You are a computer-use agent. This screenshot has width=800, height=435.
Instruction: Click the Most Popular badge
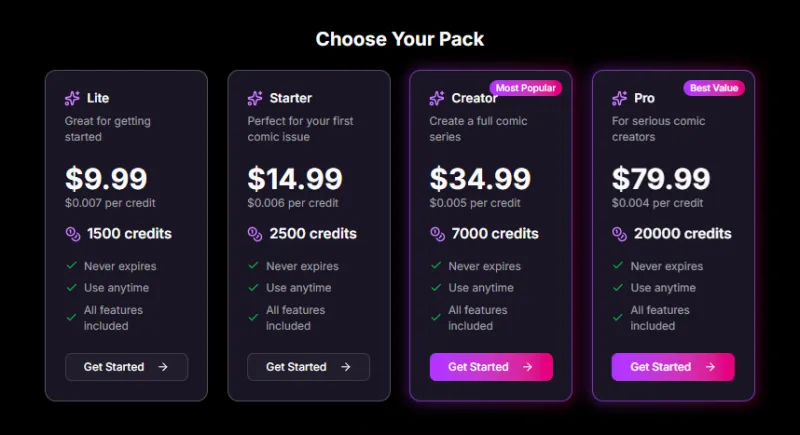[525, 88]
